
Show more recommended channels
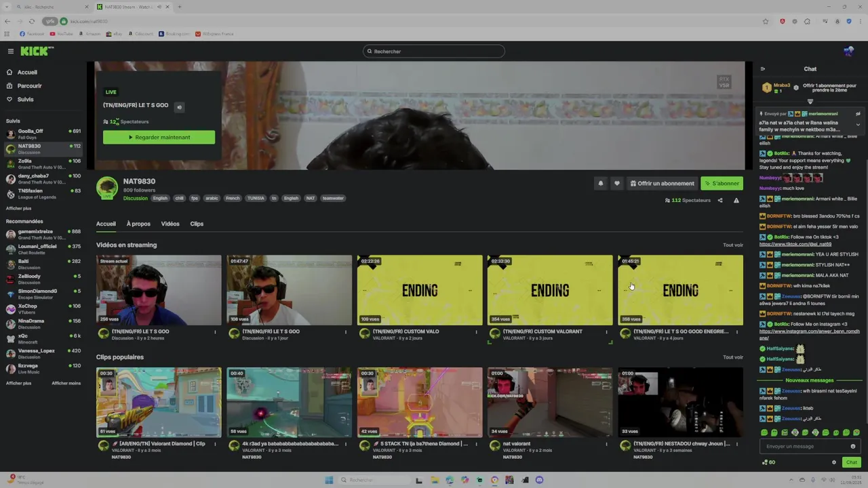(18, 383)
